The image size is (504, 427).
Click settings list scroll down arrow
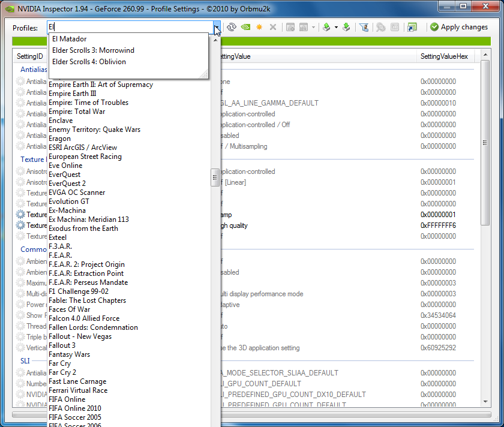[x=485, y=402]
